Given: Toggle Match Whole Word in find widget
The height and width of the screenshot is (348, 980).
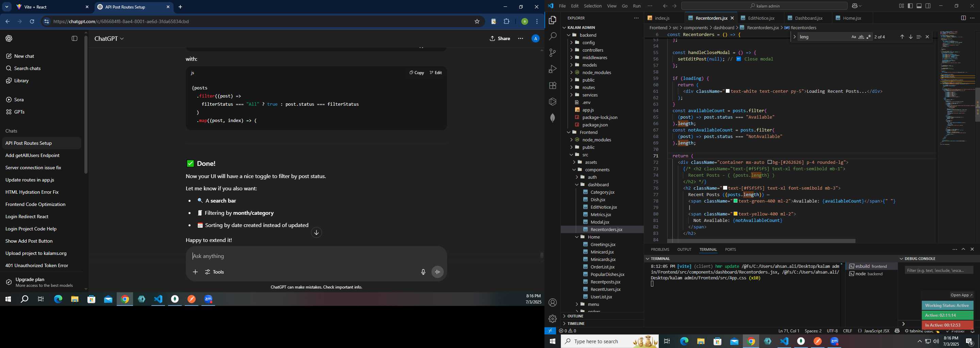Looking at the screenshot, I should 861,37.
